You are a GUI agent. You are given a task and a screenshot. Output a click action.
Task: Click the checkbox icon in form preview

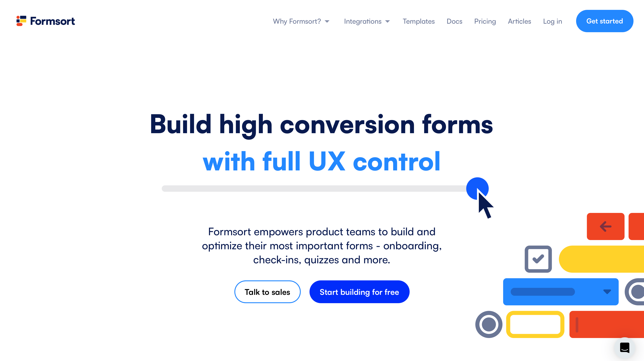[x=538, y=259]
